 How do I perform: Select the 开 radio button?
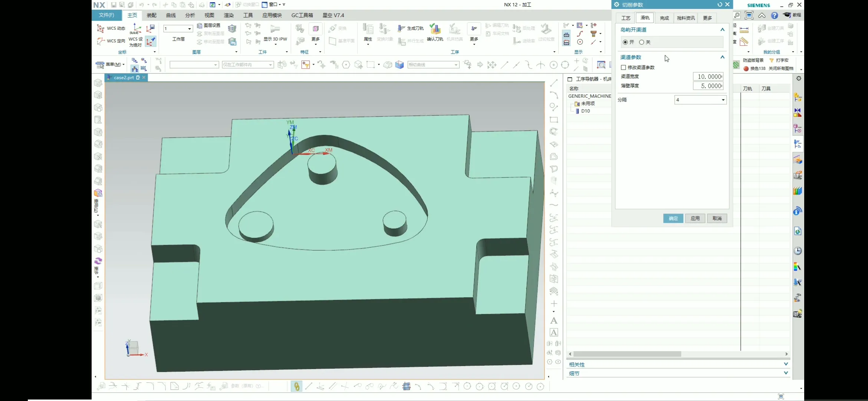[625, 42]
